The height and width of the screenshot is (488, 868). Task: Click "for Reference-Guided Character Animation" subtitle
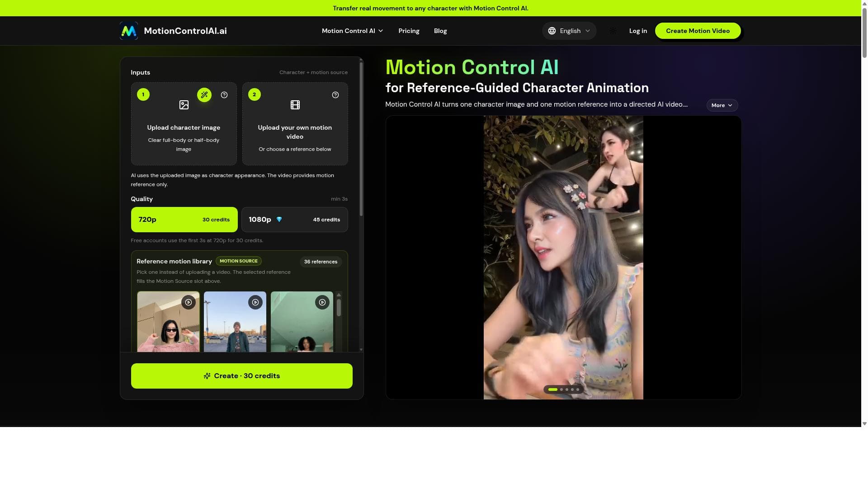[x=517, y=88]
